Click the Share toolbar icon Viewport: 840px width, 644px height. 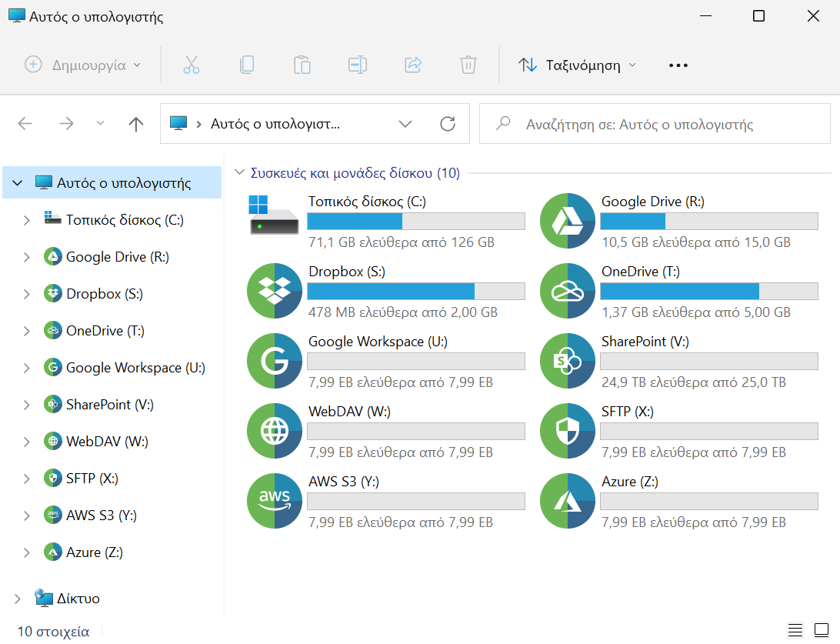pyautogui.click(x=413, y=65)
